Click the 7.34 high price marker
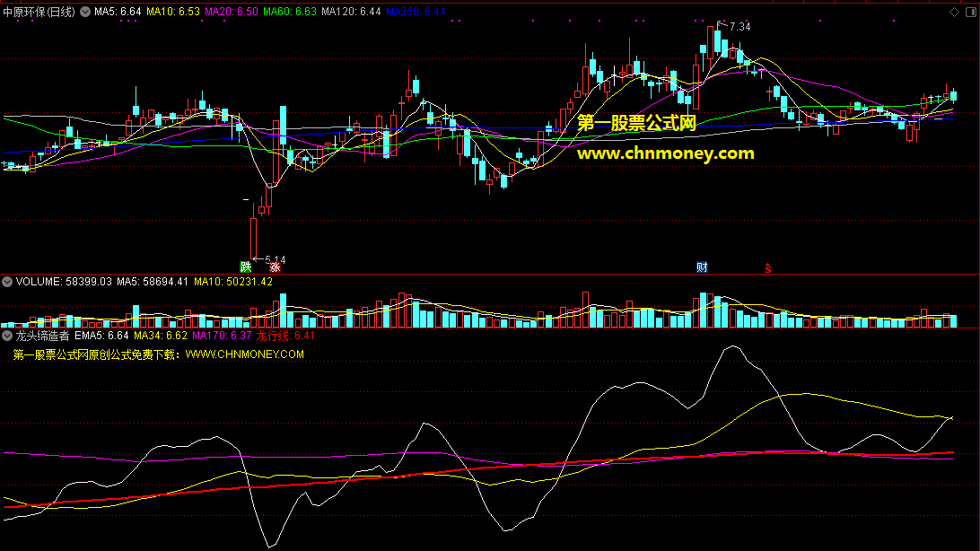980x551 pixels. pyautogui.click(x=740, y=27)
